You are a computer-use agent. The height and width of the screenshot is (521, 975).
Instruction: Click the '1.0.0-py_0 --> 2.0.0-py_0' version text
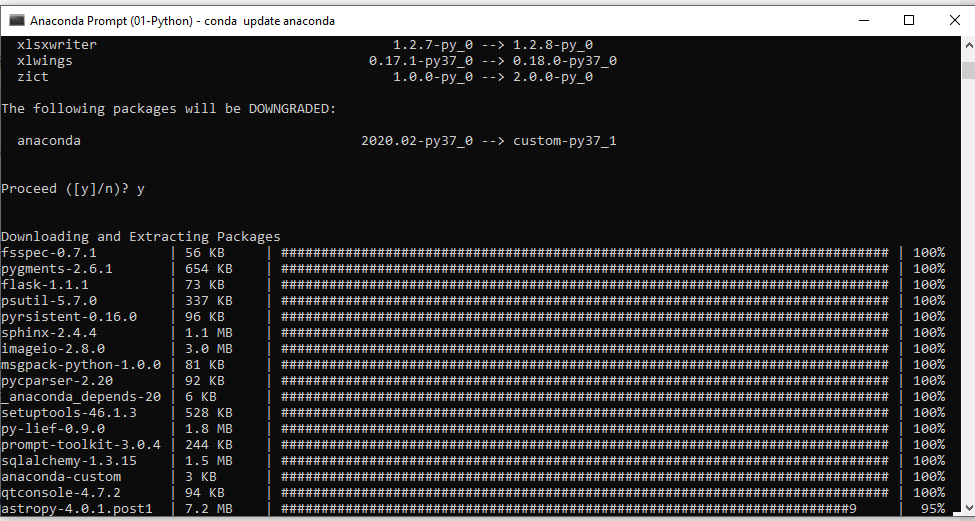492,77
